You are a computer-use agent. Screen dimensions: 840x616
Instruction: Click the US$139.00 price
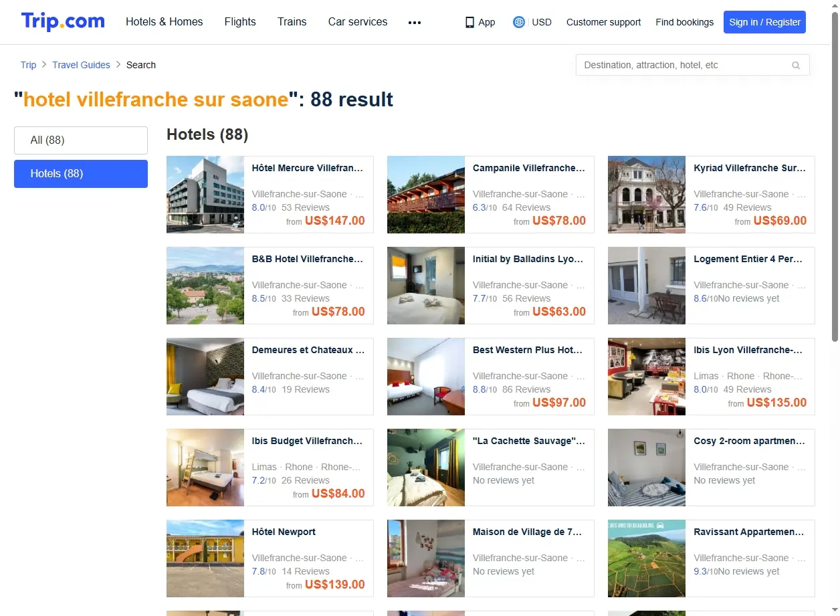[335, 585]
